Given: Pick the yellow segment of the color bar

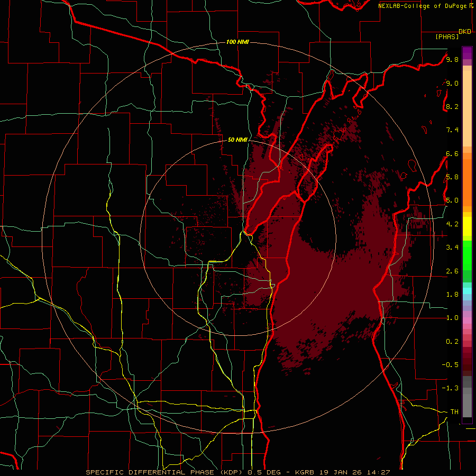Looking at the screenshot, I should pyautogui.click(x=467, y=226).
